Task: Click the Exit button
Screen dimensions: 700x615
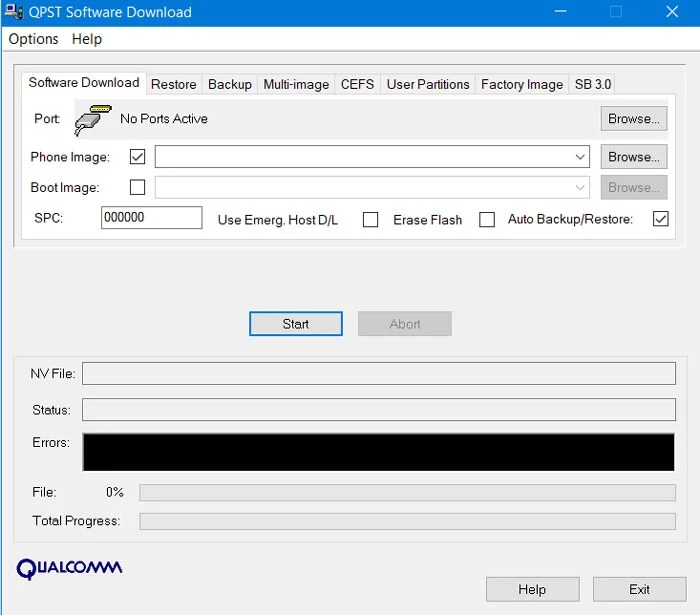Action: (639, 589)
